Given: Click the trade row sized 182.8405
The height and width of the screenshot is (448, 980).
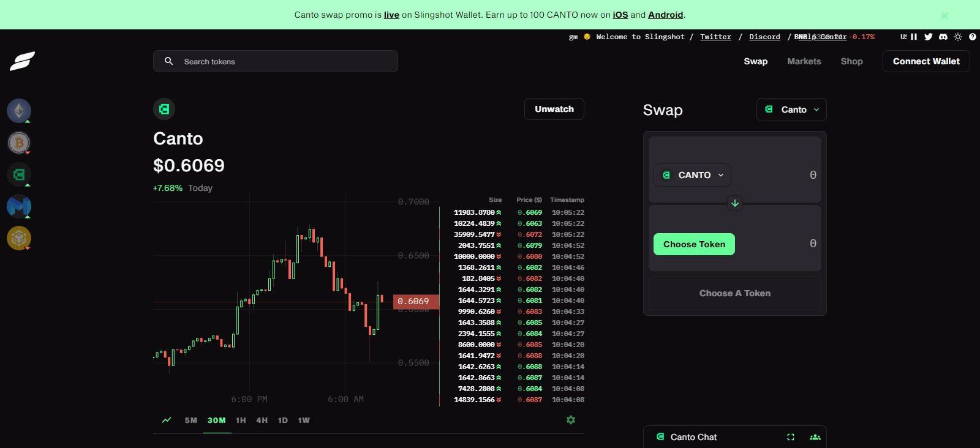Looking at the screenshot, I should tap(519, 278).
